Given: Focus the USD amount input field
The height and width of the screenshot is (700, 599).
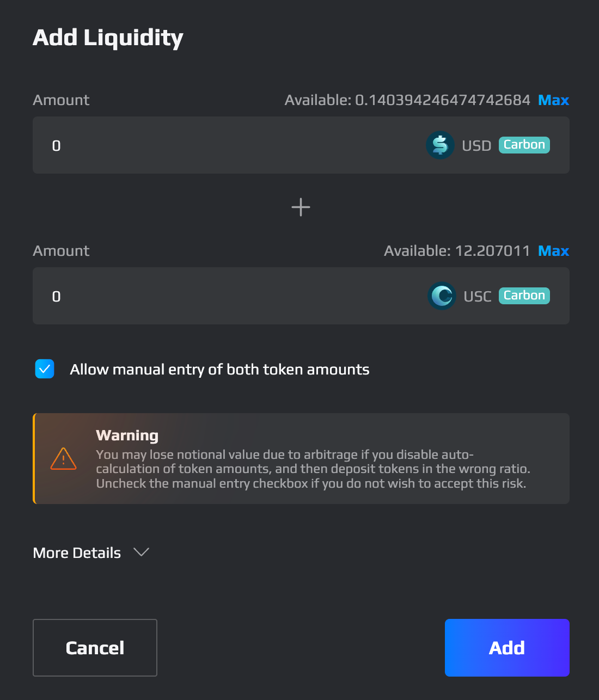Looking at the screenshot, I should [229, 145].
